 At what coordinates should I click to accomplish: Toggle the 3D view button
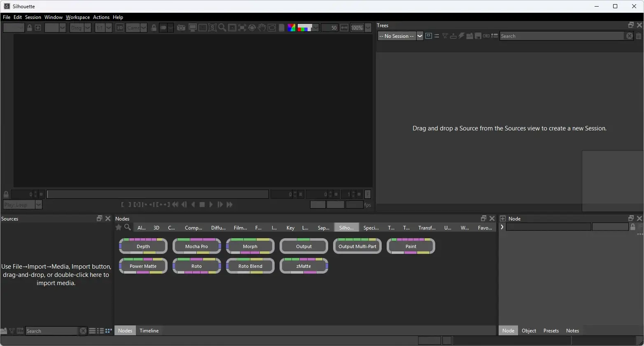(119, 28)
